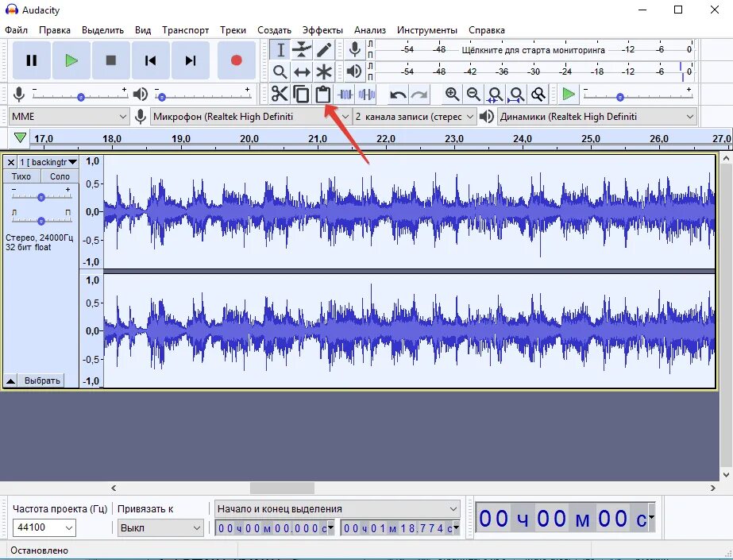Click the 22,0 mark on the timeline ruler
Screen dimensions: 733x560
386,139
